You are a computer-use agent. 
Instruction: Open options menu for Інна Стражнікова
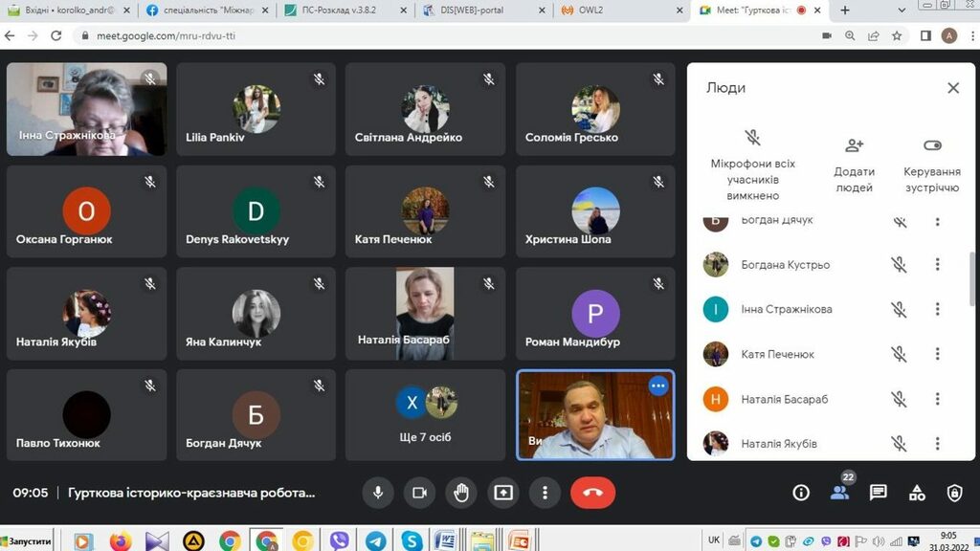937,309
